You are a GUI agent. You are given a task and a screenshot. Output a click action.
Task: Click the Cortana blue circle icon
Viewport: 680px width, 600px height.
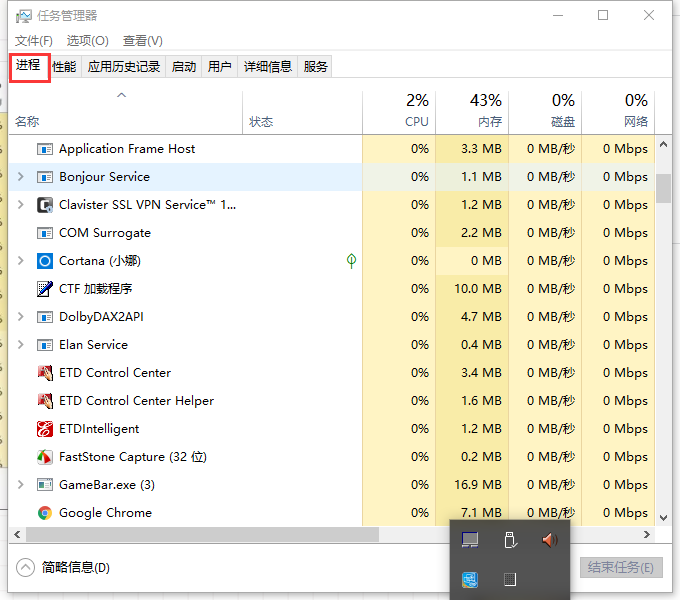(x=45, y=261)
